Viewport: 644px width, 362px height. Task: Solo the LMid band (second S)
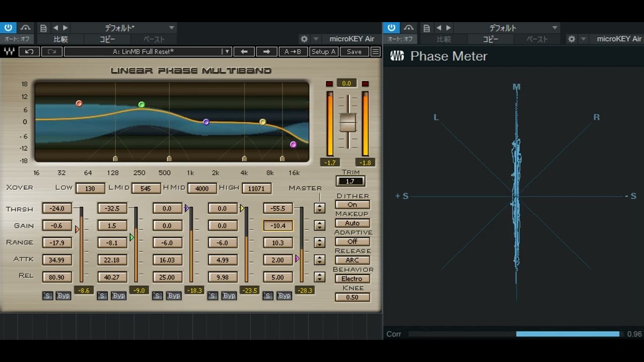(x=102, y=296)
